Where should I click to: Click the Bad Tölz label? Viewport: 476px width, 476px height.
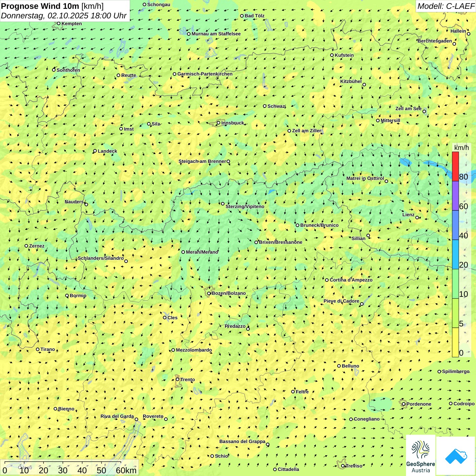coord(255,16)
